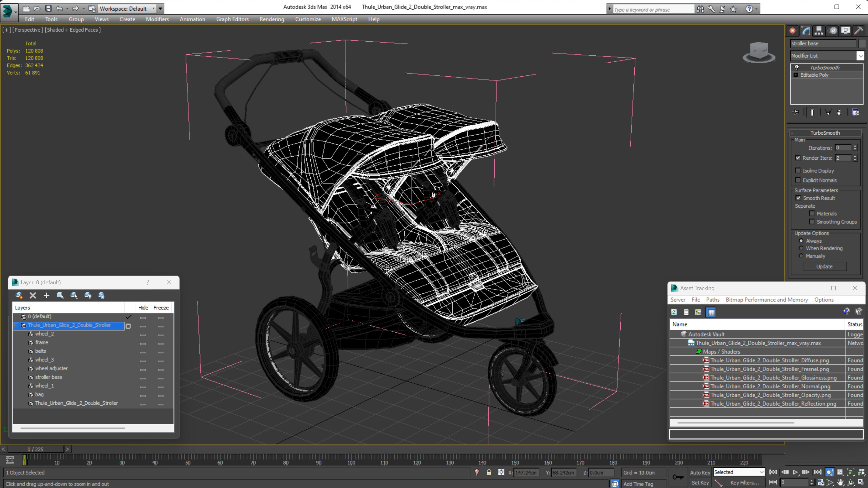Open Bitmap Performance and Memory menu

point(767,299)
